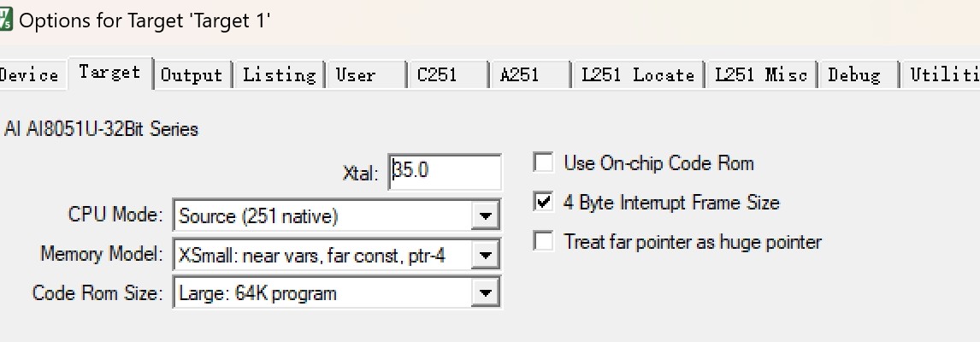Viewport: 980px width, 342px height.
Task: Click the Keil uVision icon in title bar
Action: [x=5, y=20]
